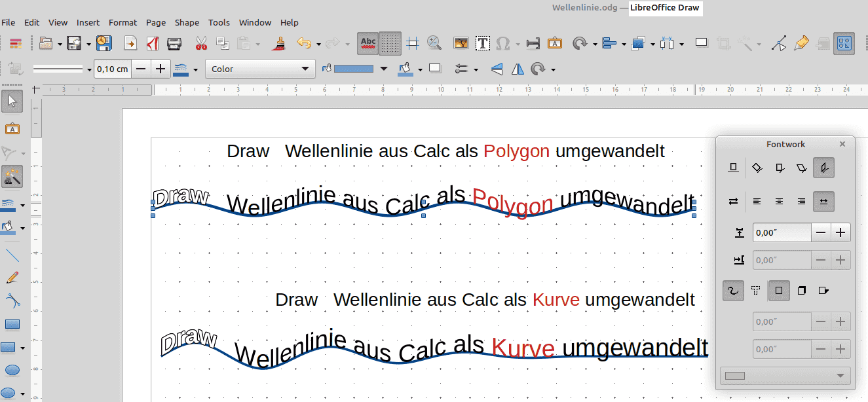Open the File menu
This screenshot has height=402, width=868.
pyautogui.click(x=8, y=22)
